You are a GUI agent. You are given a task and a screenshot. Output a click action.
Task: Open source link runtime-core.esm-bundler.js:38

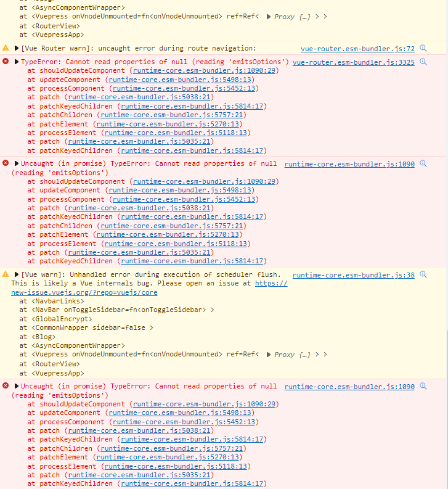(x=354, y=275)
